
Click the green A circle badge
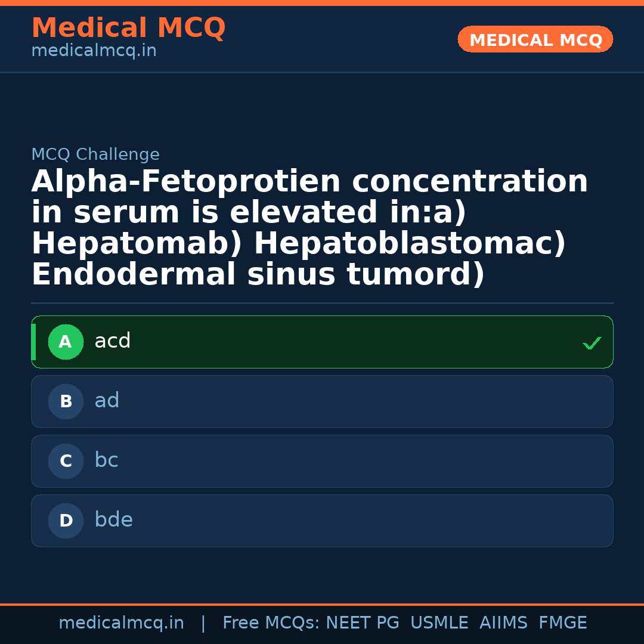pos(66,342)
